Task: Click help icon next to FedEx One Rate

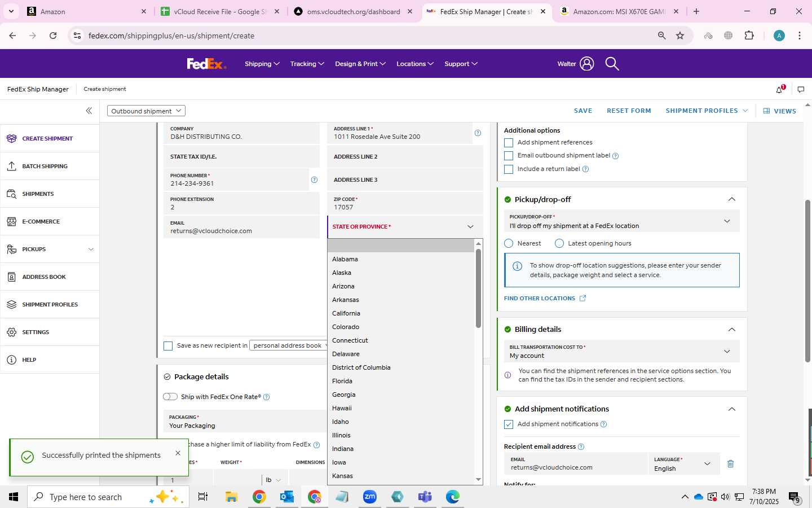Action: [267, 397]
